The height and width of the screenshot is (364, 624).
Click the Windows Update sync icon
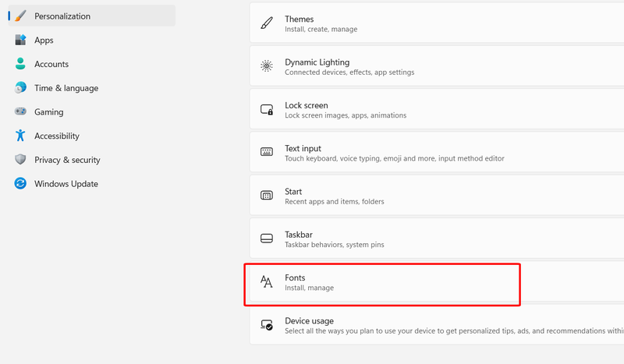[20, 184]
